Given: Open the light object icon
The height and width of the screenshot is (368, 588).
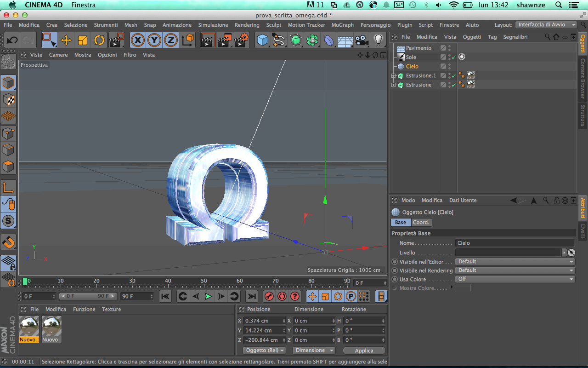Looking at the screenshot, I should tap(378, 40).
